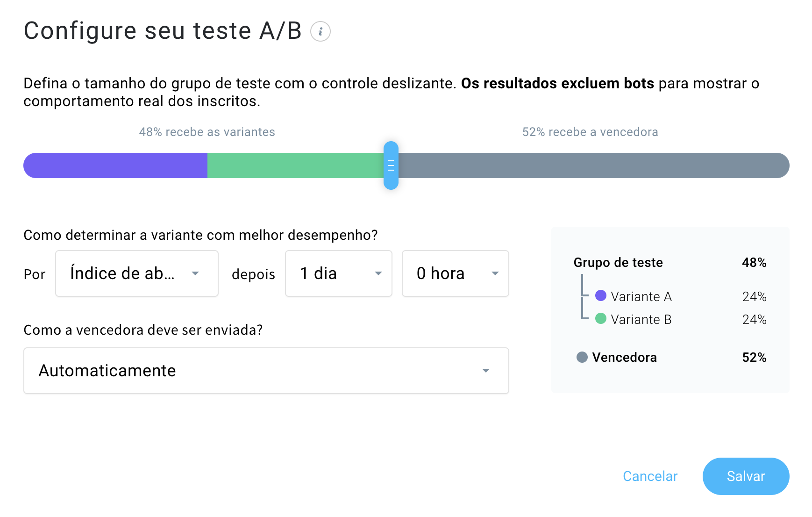812x517 pixels.
Task: Click the '52% recebe a vencedora' label
Action: [x=590, y=132]
